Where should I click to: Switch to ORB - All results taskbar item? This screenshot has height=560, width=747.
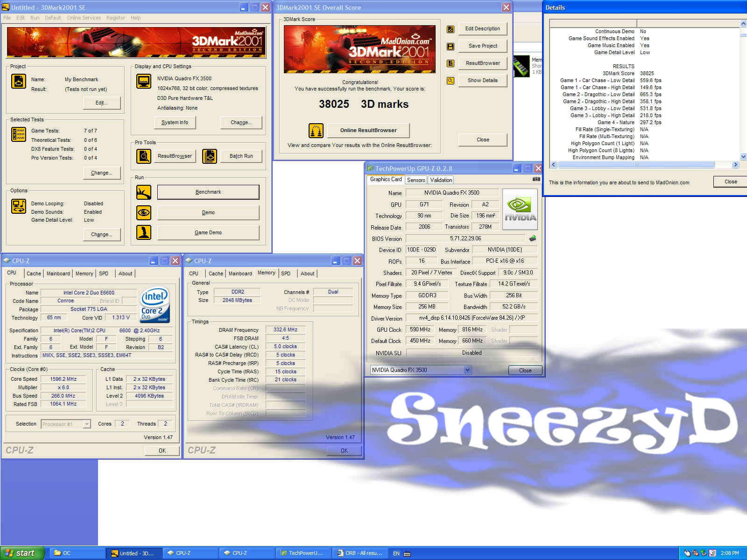click(360, 553)
